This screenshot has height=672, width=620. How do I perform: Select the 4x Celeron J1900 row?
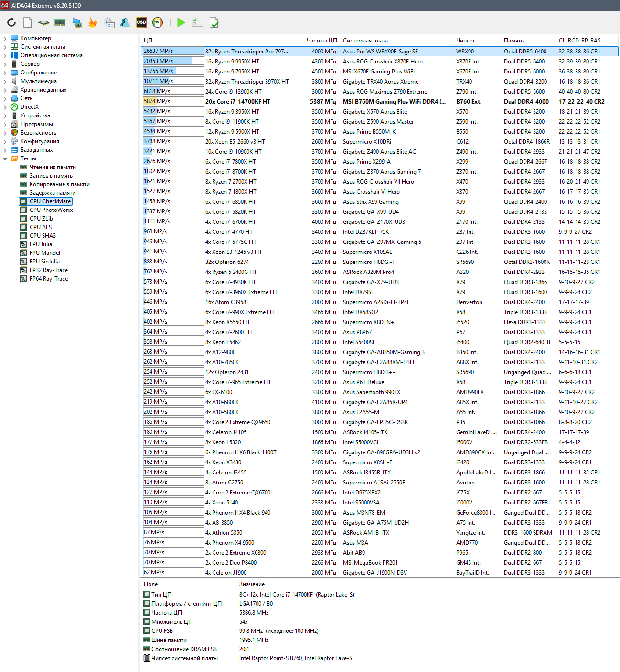point(380,573)
